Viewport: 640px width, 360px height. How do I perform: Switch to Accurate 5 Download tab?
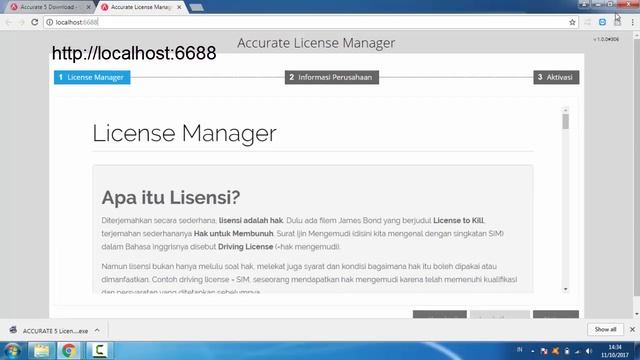(49, 7)
